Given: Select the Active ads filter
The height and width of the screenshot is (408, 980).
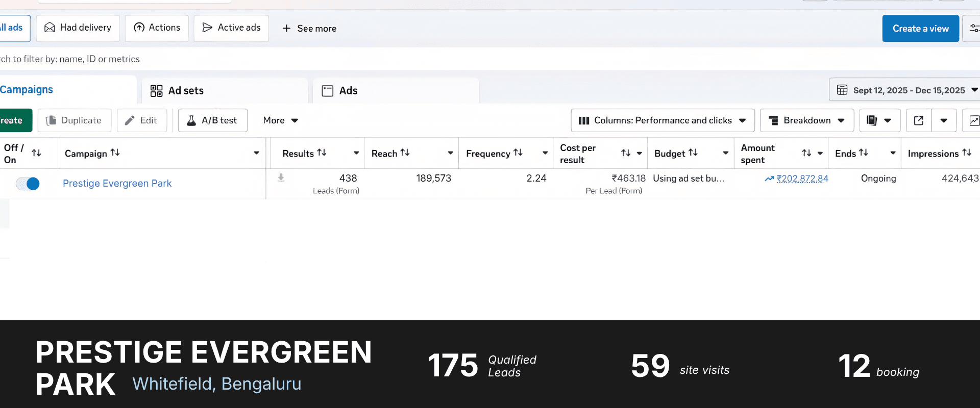Looking at the screenshot, I should pyautogui.click(x=231, y=28).
